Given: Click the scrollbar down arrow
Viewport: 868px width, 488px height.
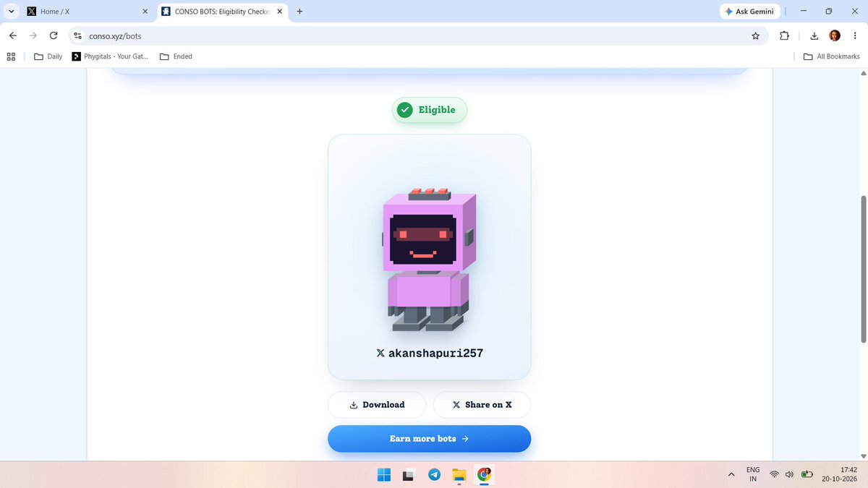Looking at the screenshot, I should (x=862, y=455).
